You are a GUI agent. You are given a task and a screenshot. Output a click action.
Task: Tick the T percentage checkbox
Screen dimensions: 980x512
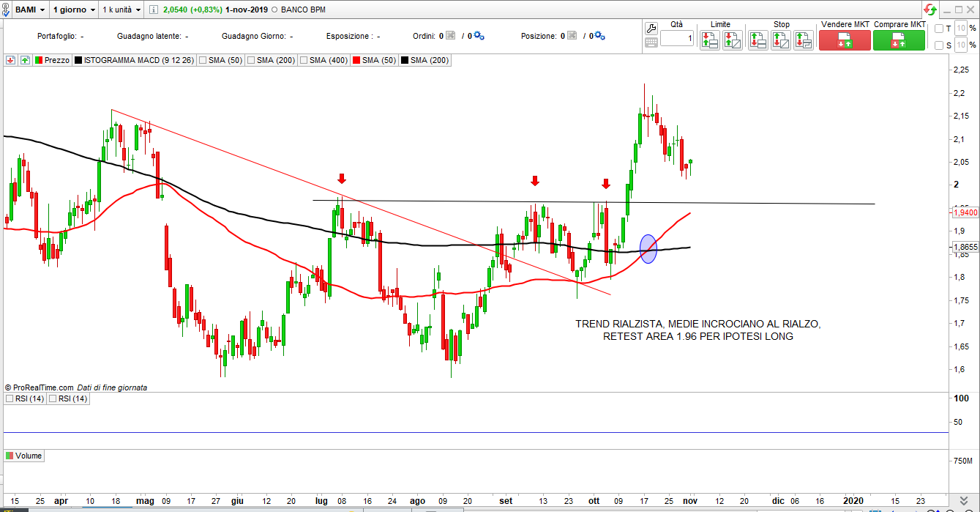click(939, 29)
